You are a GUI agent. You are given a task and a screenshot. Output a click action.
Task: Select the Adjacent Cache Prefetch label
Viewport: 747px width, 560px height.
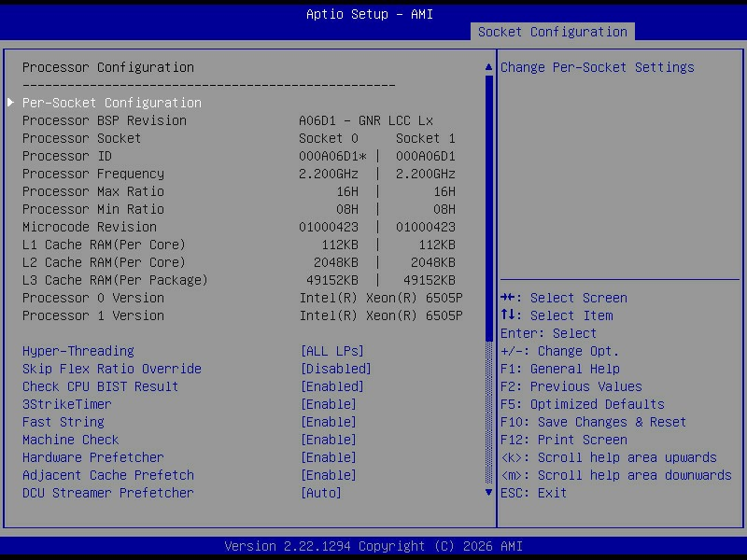pyautogui.click(x=108, y=475)
